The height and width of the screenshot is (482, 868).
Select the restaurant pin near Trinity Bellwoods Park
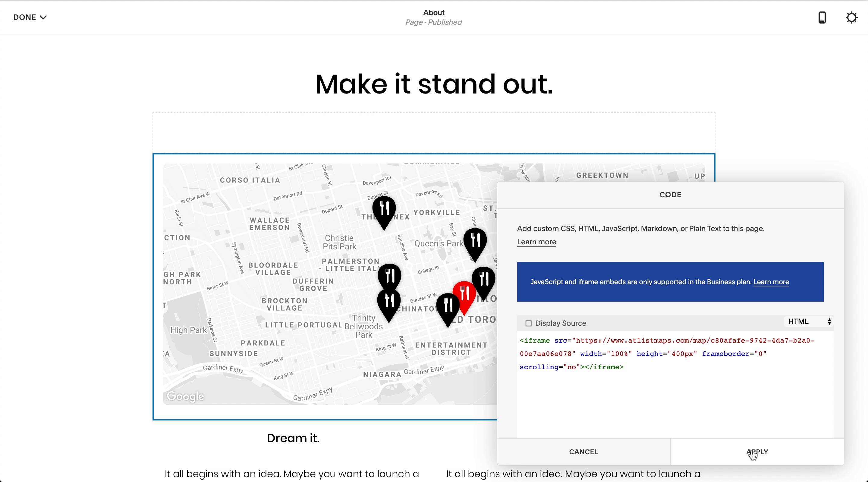pos(389,306)
